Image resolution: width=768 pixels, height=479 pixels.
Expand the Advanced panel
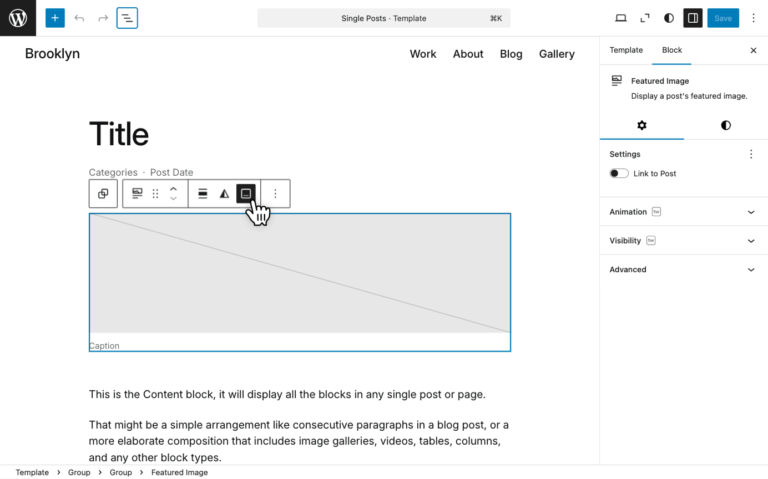tap(684, 269)
